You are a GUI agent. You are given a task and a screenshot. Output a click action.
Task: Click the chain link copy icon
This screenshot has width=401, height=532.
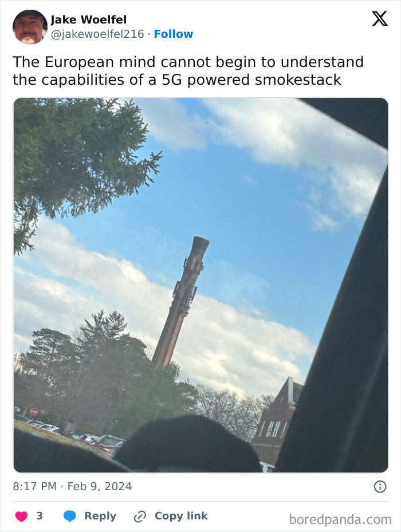click(x=140, y=517)
